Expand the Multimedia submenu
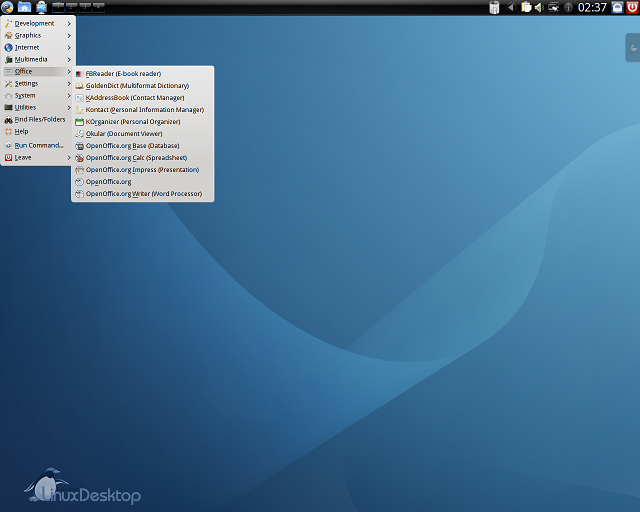Viewport: 640px width, 512px height. [36, 59]
